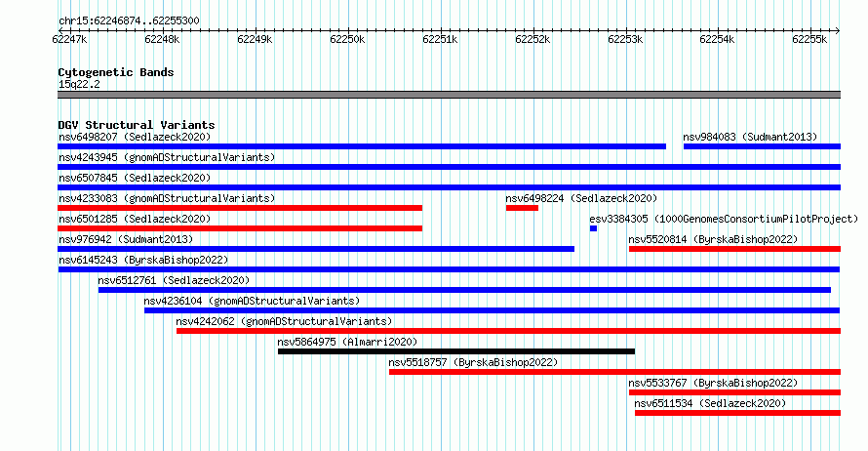Click nsv4233083 (gnomADStructuralVariants) label
Screen dimensions: 868x451
tap(167, 198)
